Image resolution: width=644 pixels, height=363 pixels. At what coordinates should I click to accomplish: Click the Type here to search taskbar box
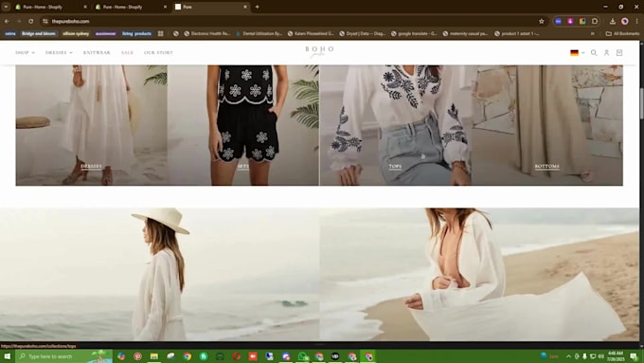(x=63, y=356)
